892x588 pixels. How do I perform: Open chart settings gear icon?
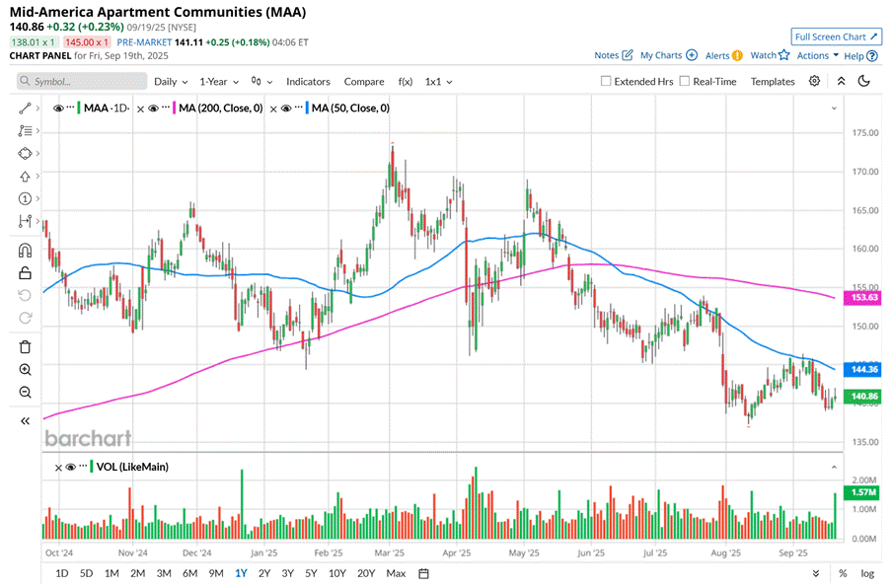[x=815, y=81]
